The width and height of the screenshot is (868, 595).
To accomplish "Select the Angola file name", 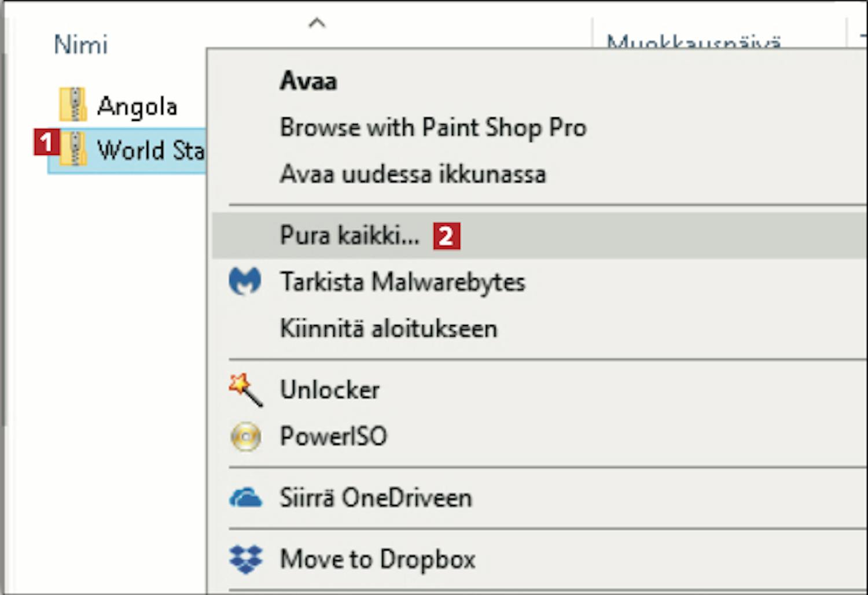I will 137,106.
